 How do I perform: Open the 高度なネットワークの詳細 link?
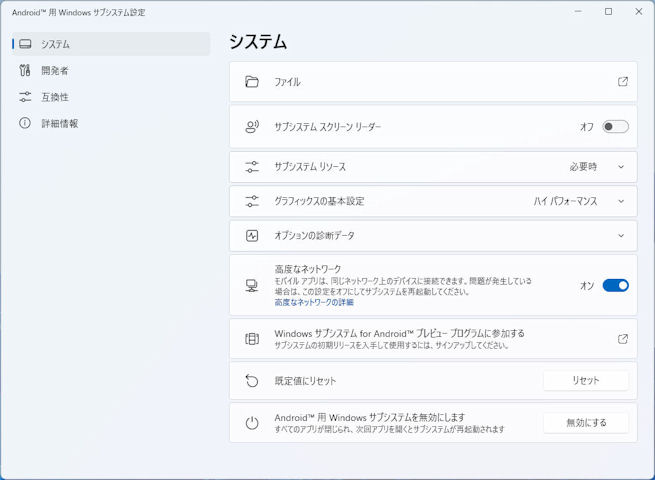pos(314,302)
